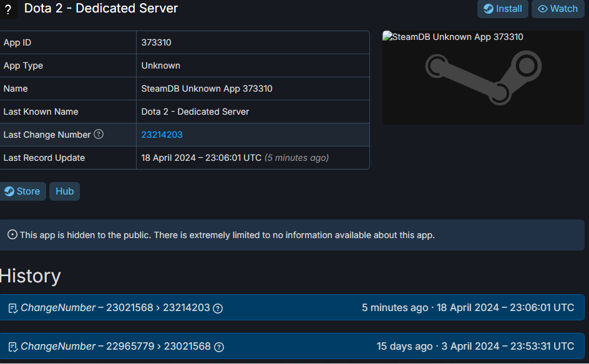Click help icon after 23021568 › 23214203

tap(218, 309)
